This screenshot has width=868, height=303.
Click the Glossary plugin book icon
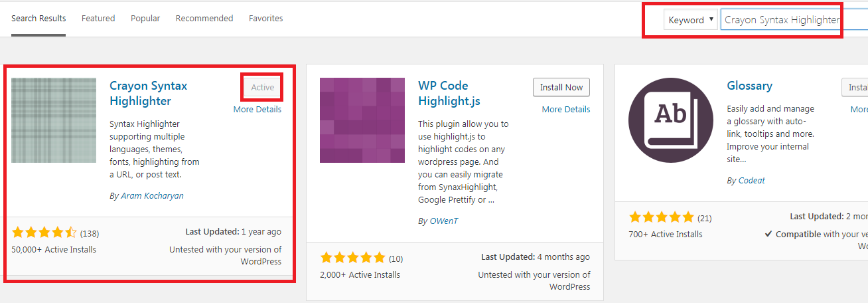(670, 120)
